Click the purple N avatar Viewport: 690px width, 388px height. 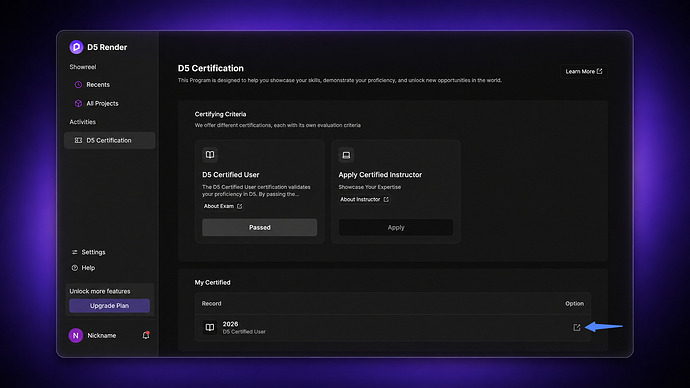pyautogui.click(x=76, y=335)
